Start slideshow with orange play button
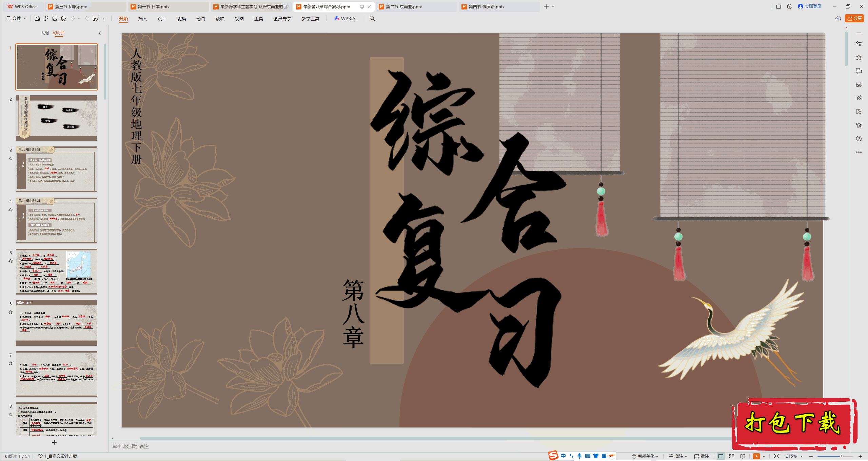Screen dimensions: 868x461 (x=756, y=456)
